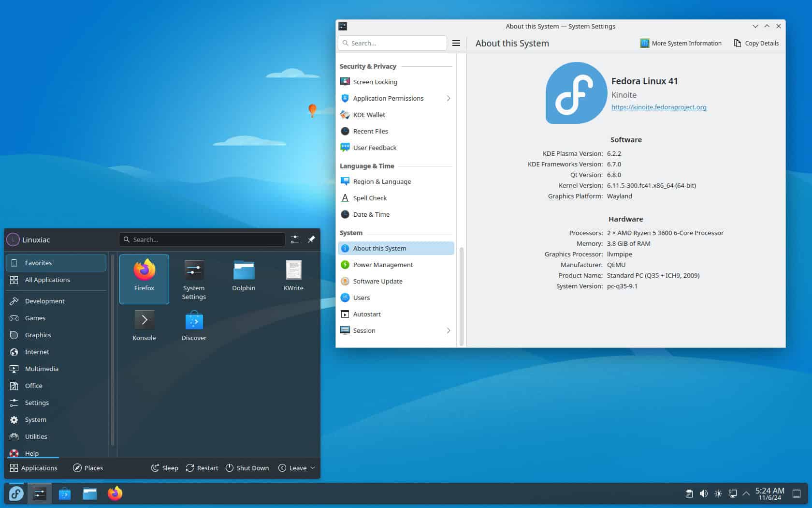Click the volume icon in the system tray
This screenshot has height=508, width=812.
pyautogui.click(x=704, y=493)
